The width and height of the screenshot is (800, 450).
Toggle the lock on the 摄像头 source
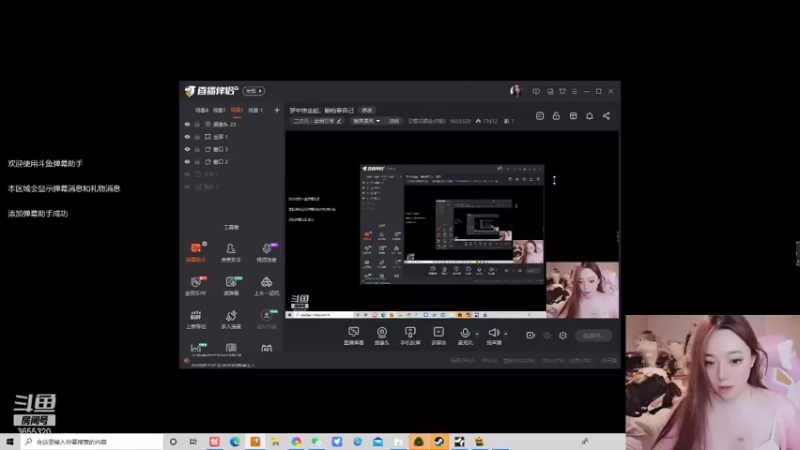point(197,124)
